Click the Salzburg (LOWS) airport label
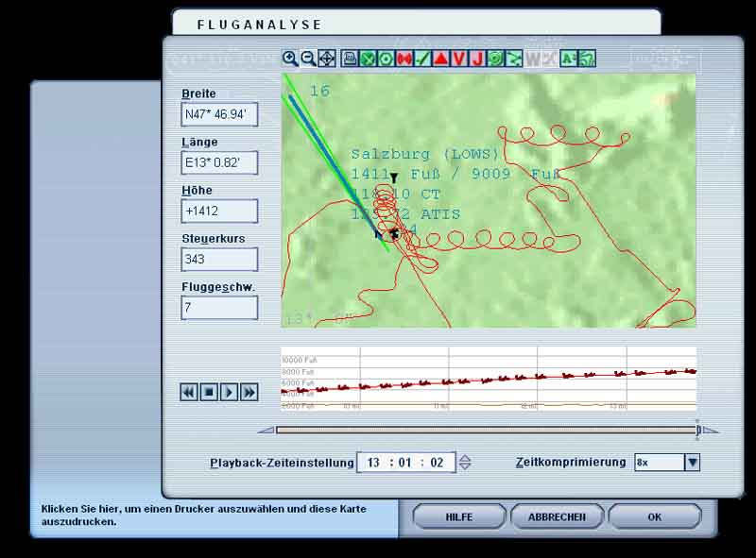 (x=425, y=154)
